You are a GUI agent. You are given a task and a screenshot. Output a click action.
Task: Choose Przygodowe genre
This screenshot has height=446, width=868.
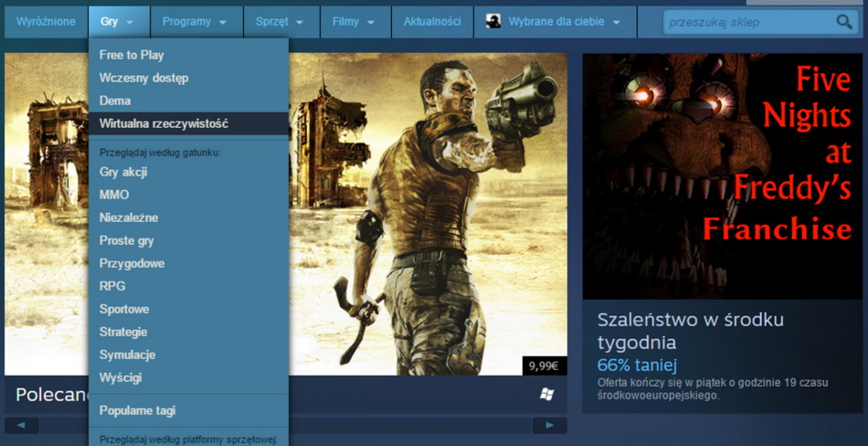click(x=188, y=263)
